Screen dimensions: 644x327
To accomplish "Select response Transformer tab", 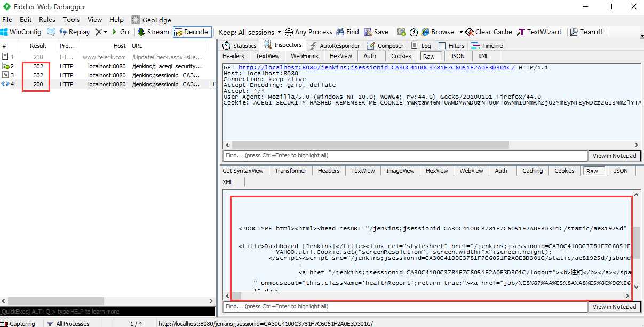I will pos(291,171).
